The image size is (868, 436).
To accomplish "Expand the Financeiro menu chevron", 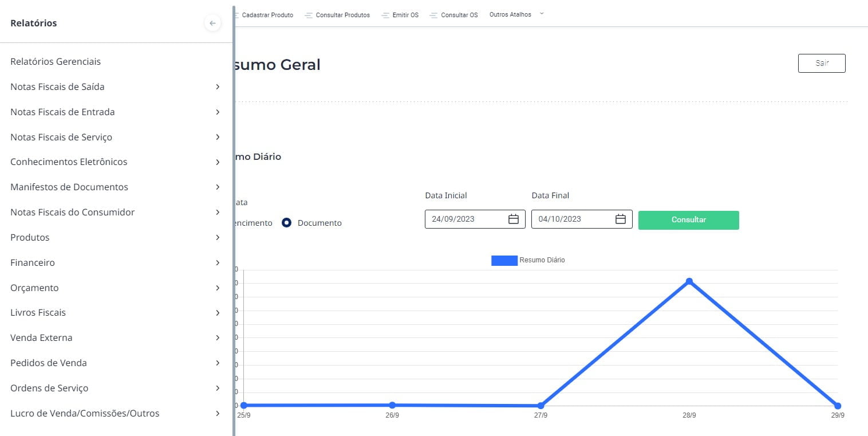I will 218,263.
